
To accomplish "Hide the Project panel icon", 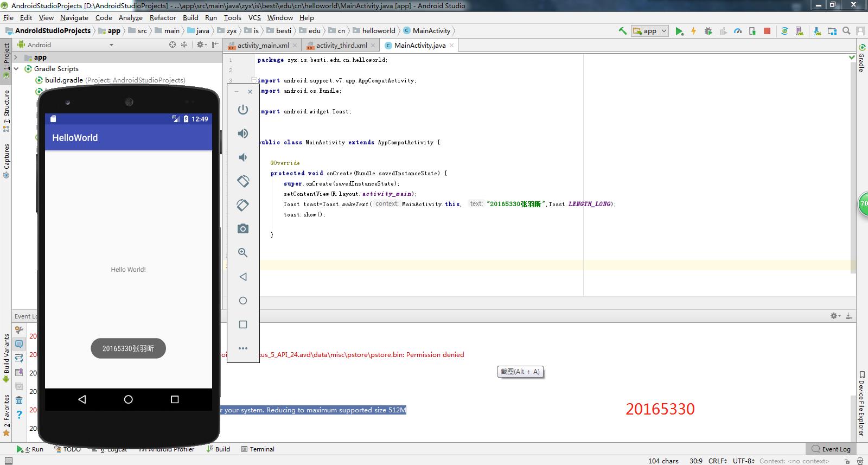I will pyautogui.click(x=215, y=45).
